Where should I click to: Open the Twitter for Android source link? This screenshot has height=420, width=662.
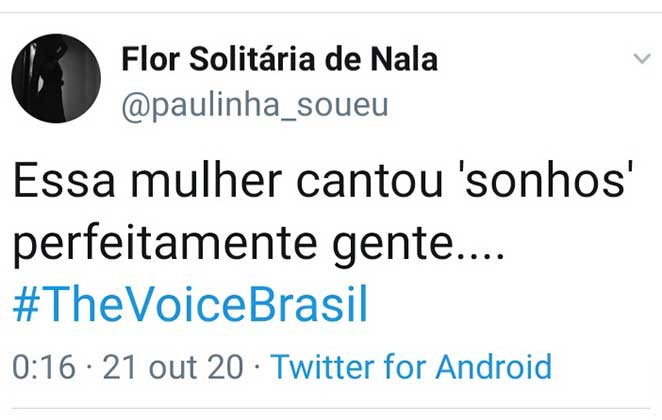click(411, 367)
